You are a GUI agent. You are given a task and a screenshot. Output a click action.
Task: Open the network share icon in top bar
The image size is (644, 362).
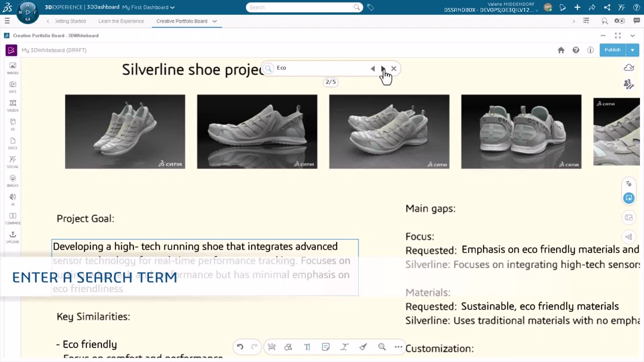pos(607,7)
